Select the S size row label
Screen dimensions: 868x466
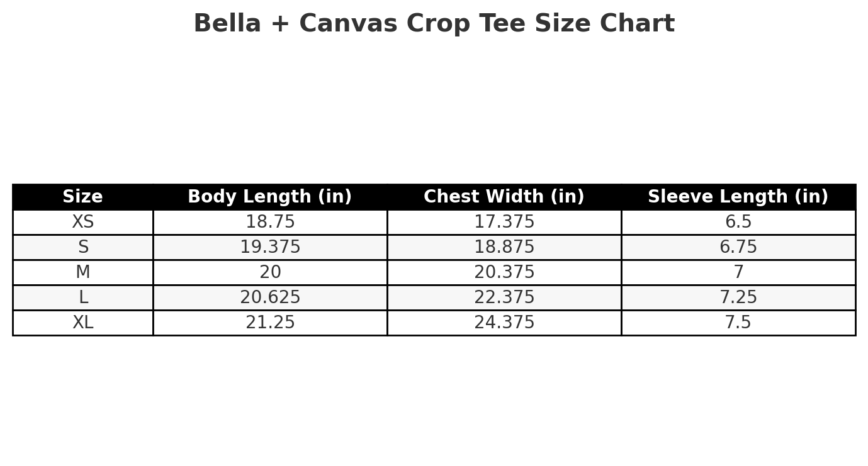click(x=82, y=247)
